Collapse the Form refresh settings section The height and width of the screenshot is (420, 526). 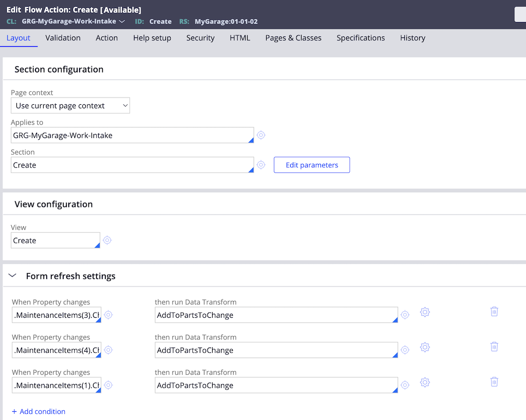tap(12, 275)
